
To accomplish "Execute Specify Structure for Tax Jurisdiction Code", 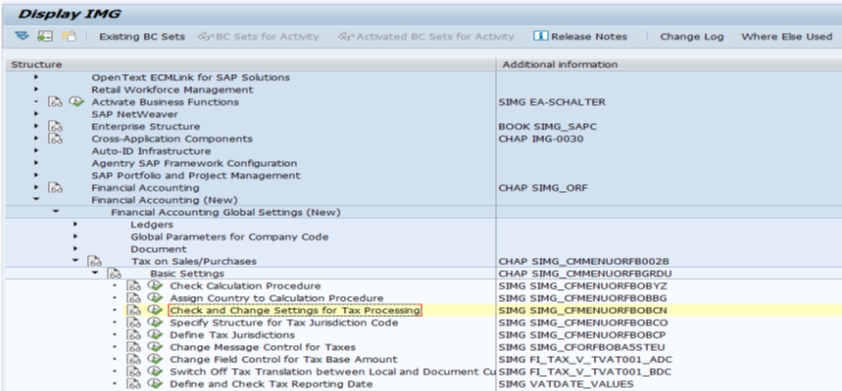I will 155,322.
